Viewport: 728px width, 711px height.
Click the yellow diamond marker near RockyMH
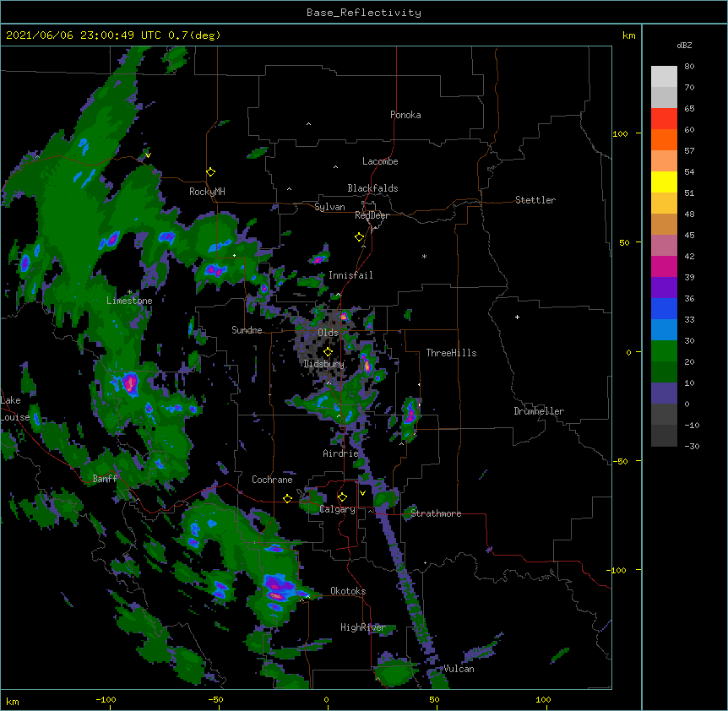tap(210, 172)
